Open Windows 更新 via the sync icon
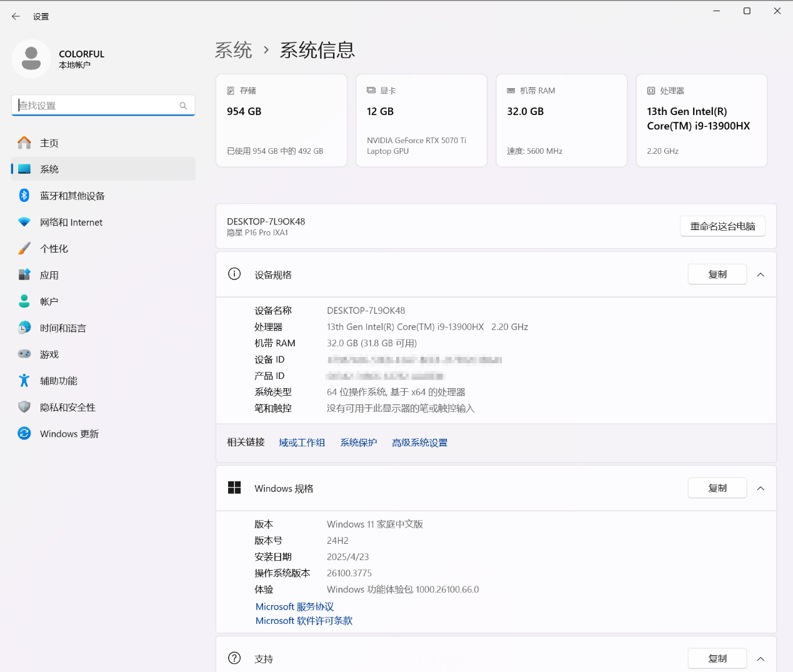Screen dimensions: 793x672 pyautogui.click(x=24, y=433)
